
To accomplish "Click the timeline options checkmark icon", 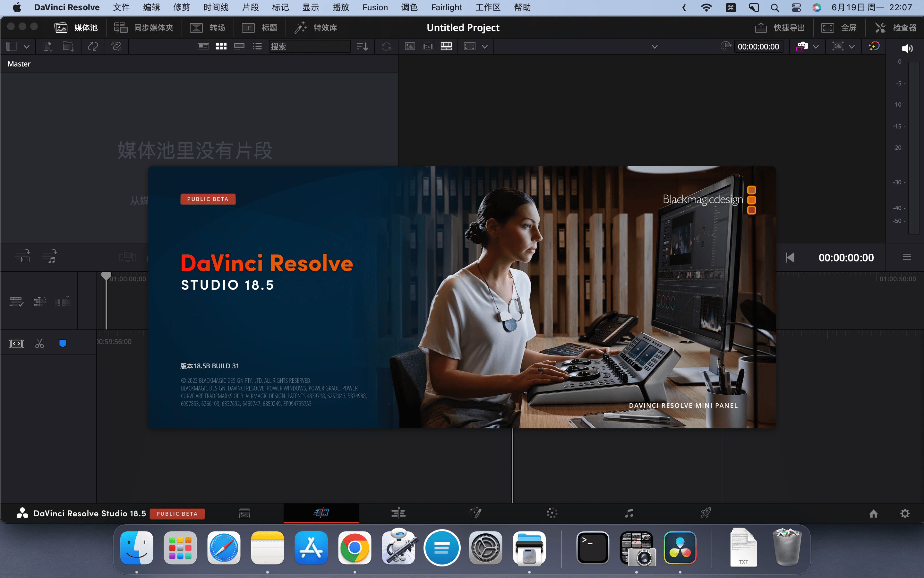I will (x=16, y=302).
